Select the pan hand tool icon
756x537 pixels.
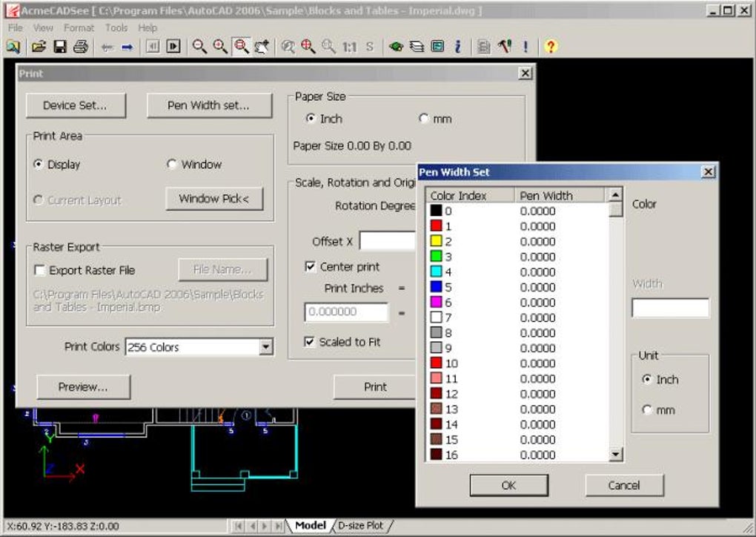pos(262,46)
